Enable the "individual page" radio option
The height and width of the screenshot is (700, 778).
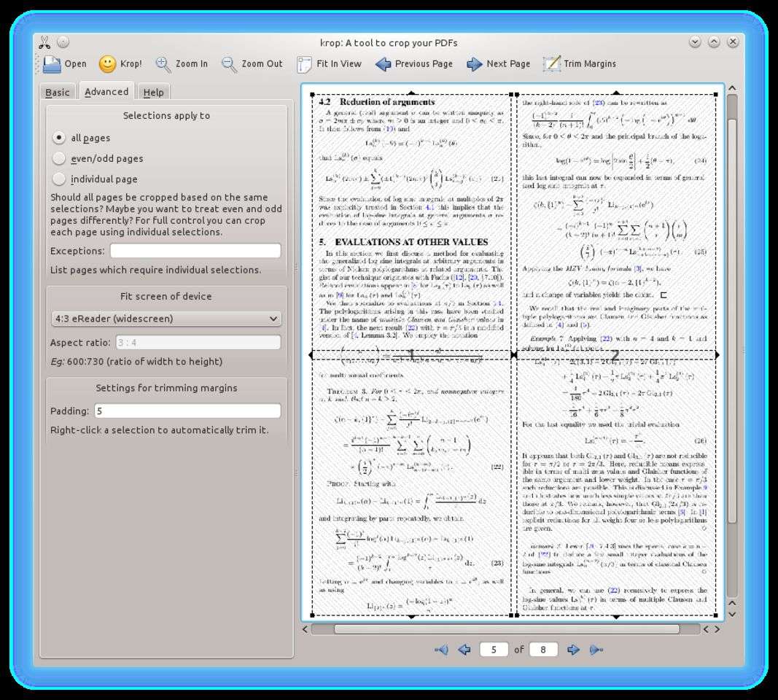(x=59, y=179)
